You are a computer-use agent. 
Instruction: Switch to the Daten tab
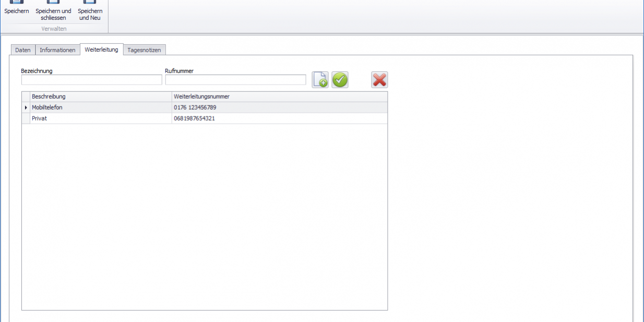click(x=22, y=50)
